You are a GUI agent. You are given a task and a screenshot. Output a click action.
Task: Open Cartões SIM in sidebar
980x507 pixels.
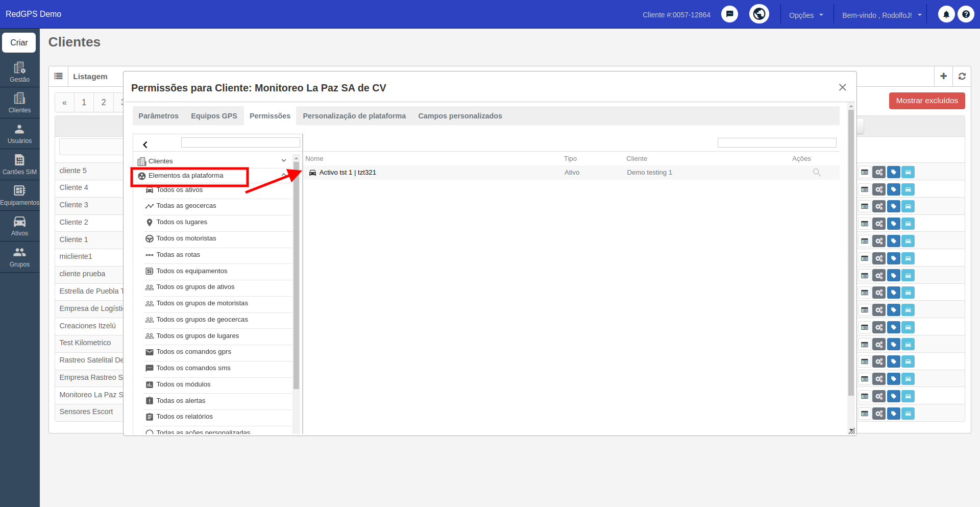click(19, 164)
